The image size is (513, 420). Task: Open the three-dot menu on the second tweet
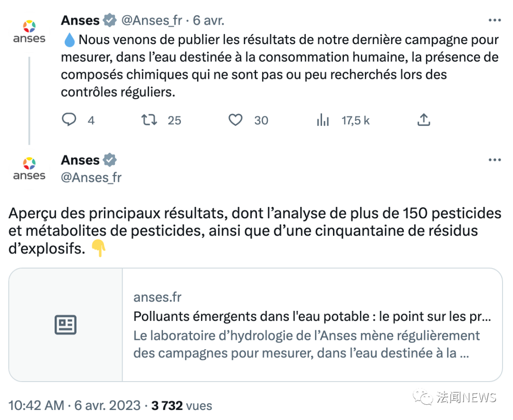(495, 160)
